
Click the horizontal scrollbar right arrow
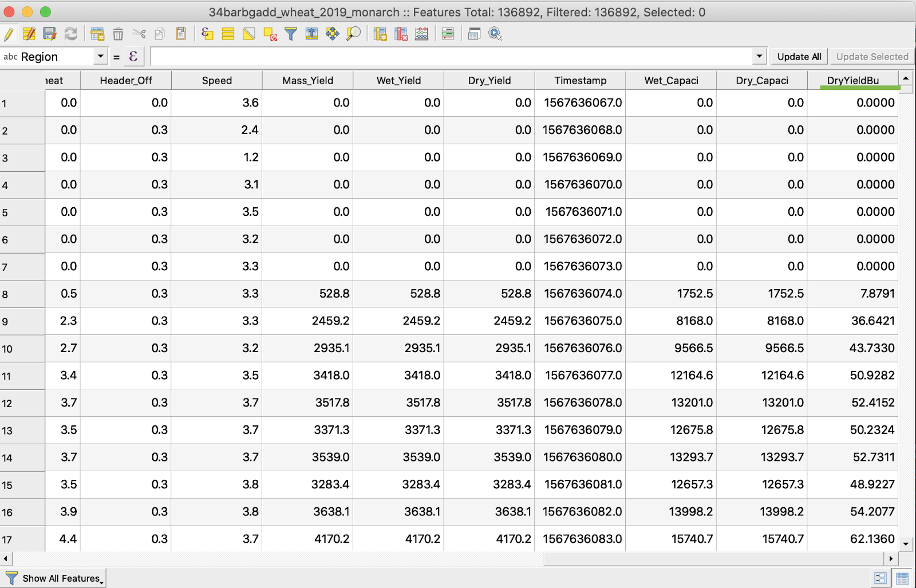point(891,558)
